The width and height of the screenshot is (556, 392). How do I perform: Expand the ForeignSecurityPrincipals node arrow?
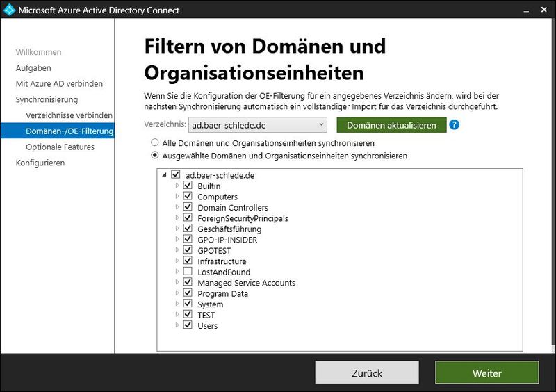pyautogui.click(x=177, y=218)
